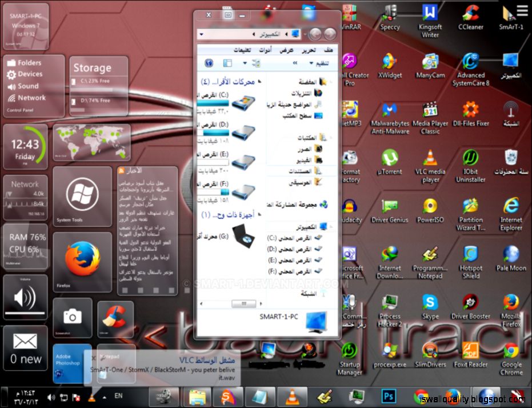Open Photoshop from the taskbar
The image size is (532, 408).
point(389,395)
